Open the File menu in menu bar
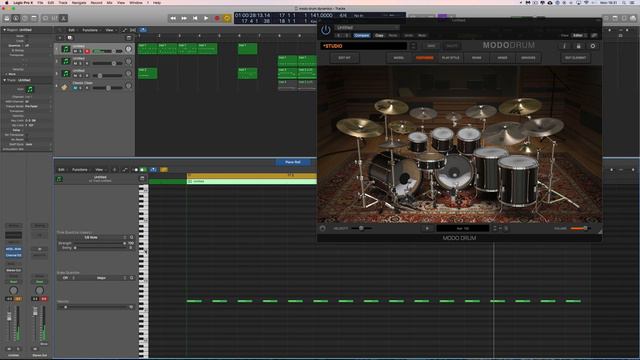This screenshot has width=640, height=360. (40, 2)
